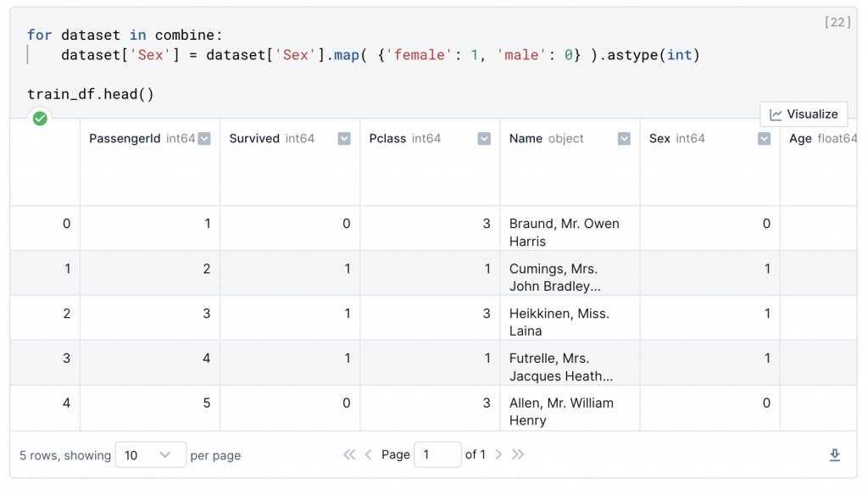Open the PassengerId column dropdown menu

204,139
